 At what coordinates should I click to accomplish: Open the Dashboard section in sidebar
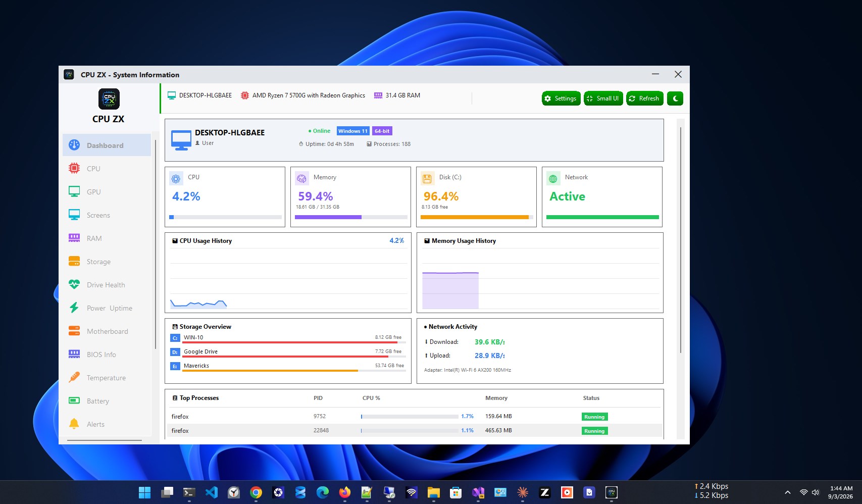107,145
